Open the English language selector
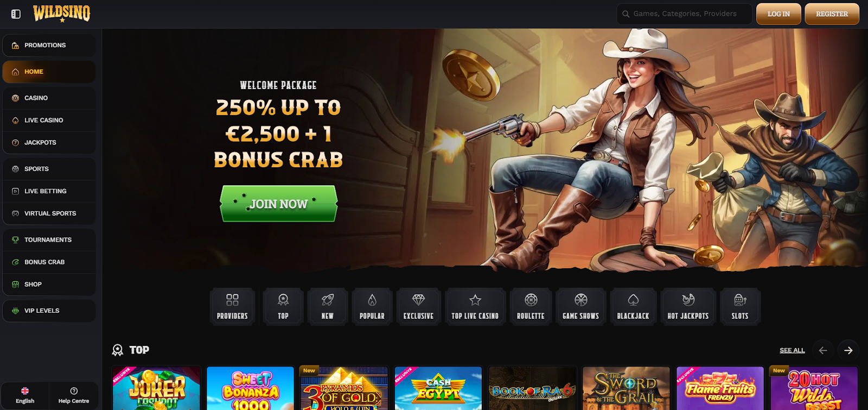Image resolution: width=868 pixels, height=410 pixels. point(25,395)
